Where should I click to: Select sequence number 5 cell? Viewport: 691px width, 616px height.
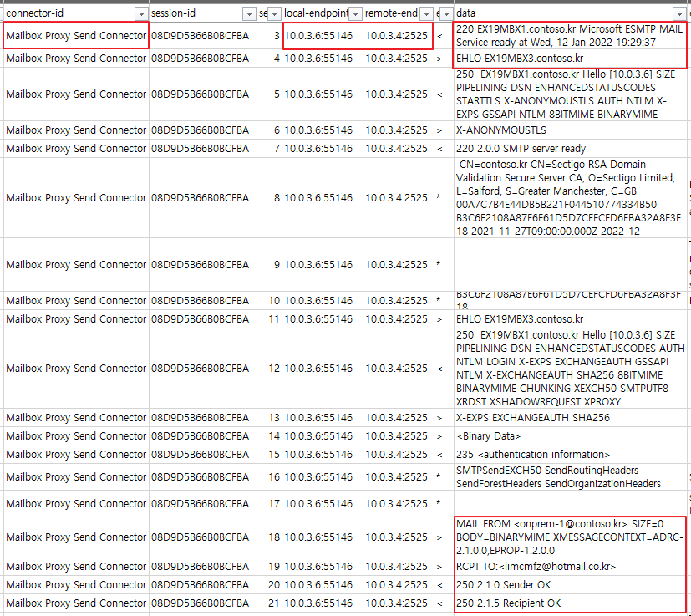(269, 94)
